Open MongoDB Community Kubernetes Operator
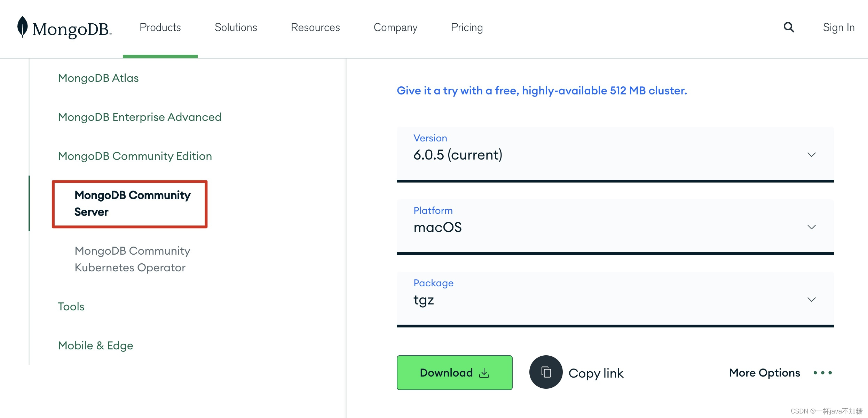This screenshot has width=868, height=418. [x=132, y=259]
